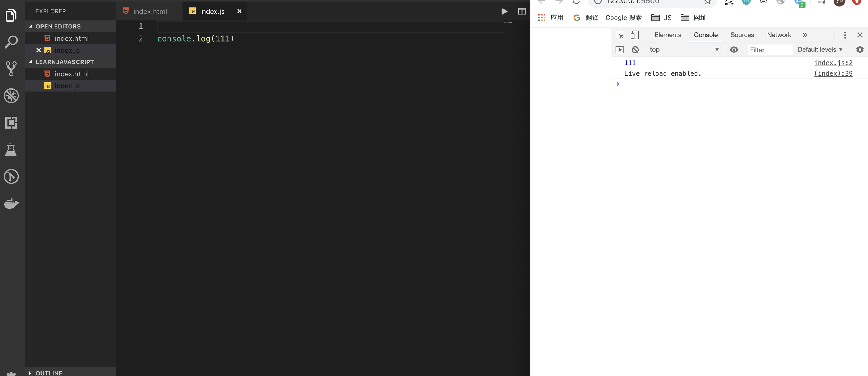Open the Search view in activity bar
The height and width of the screenshot is (376, 868).
11,42
